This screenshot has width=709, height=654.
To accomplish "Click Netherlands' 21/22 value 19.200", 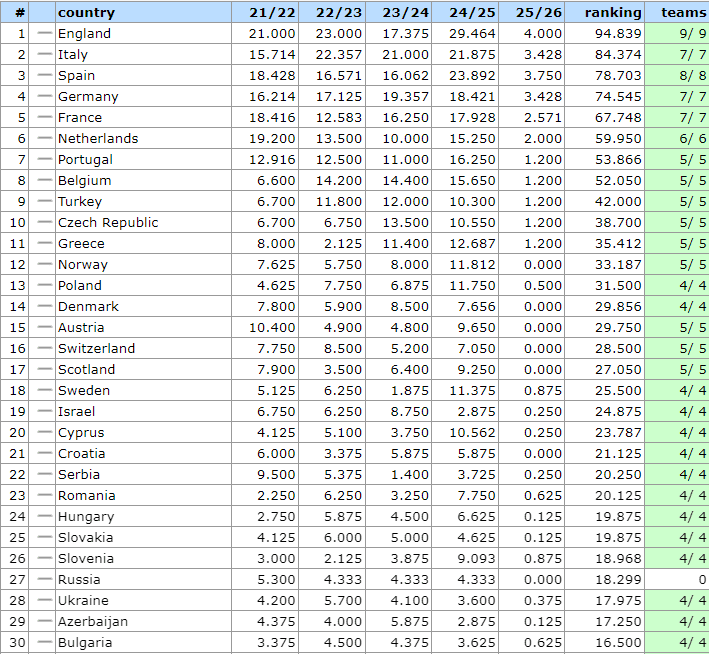I will coord(272,138).
